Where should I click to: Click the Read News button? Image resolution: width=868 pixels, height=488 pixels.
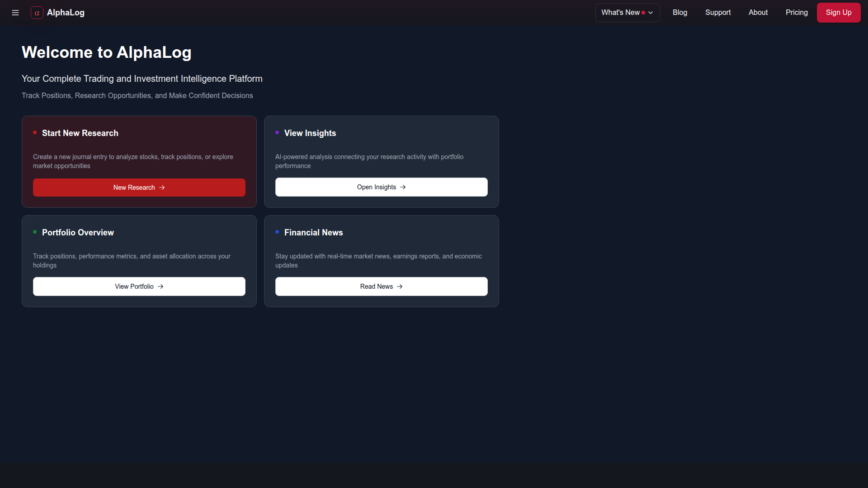382,286
